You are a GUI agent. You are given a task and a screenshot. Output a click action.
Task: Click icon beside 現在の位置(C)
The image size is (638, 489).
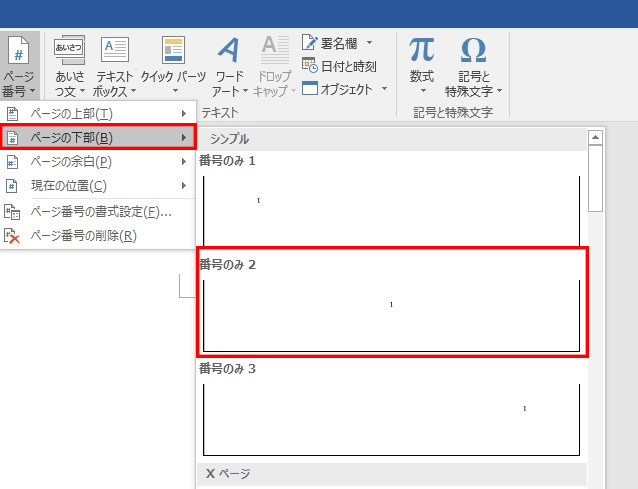point(12,186)
